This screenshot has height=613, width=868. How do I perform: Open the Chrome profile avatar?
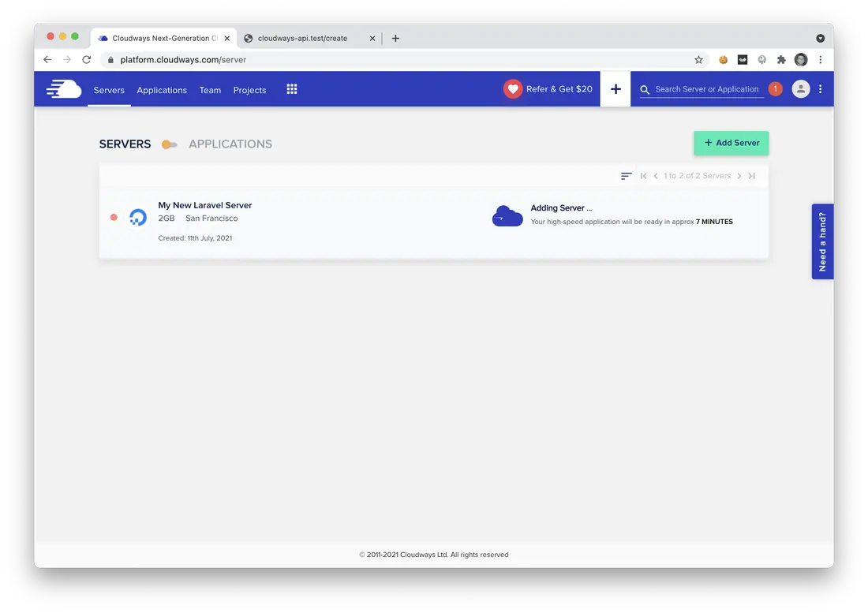(800, 60)
